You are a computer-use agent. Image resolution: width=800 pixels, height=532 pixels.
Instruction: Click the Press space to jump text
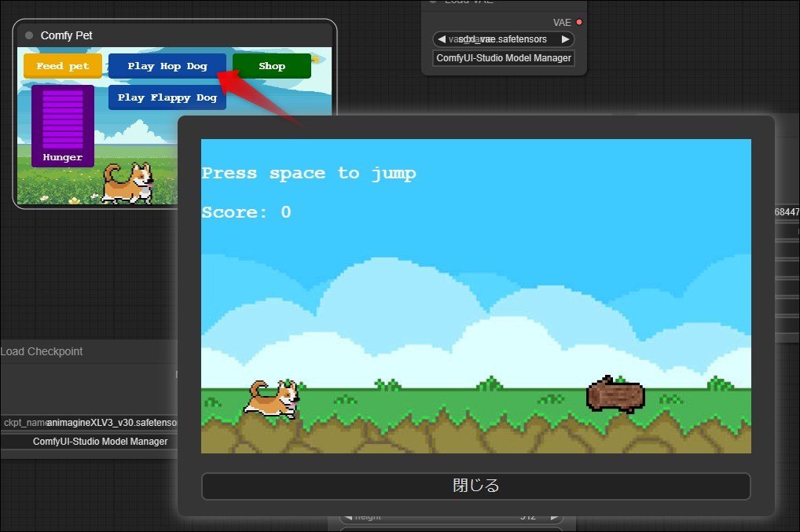click(x=309, y=174)
